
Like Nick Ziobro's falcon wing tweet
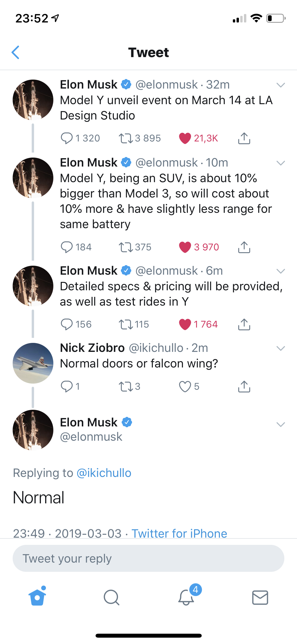point(185,387)
